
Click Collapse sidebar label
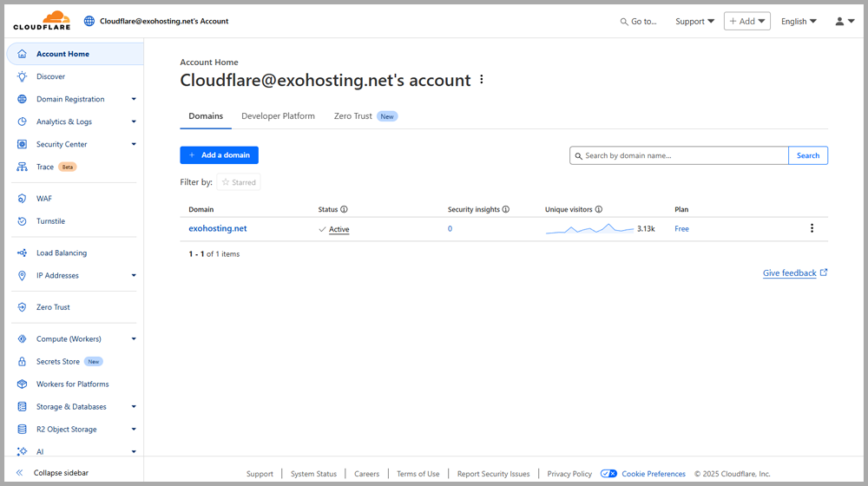pyautogui.click(x=61, y=473)
